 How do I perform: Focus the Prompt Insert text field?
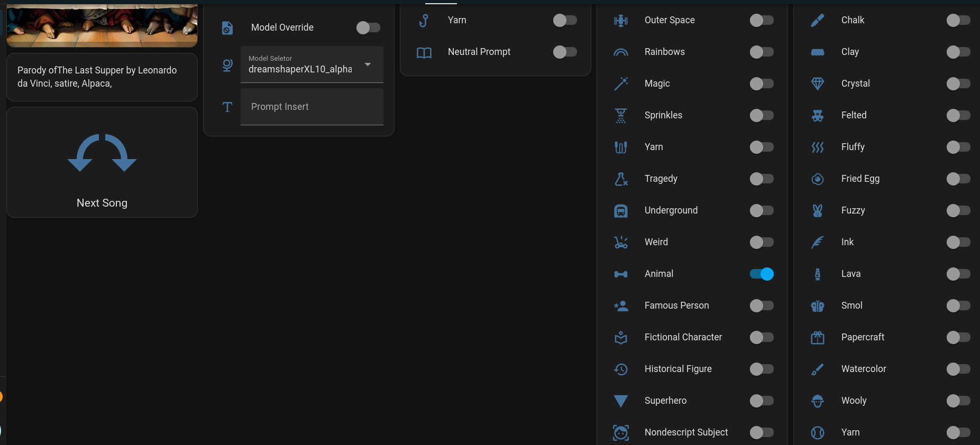click(x=312, y=107)
